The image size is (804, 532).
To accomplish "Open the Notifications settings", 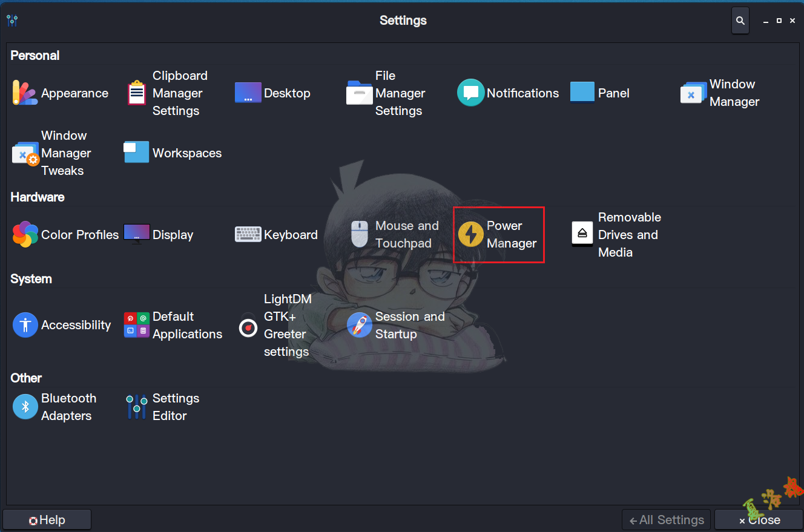I will (508, 93).
